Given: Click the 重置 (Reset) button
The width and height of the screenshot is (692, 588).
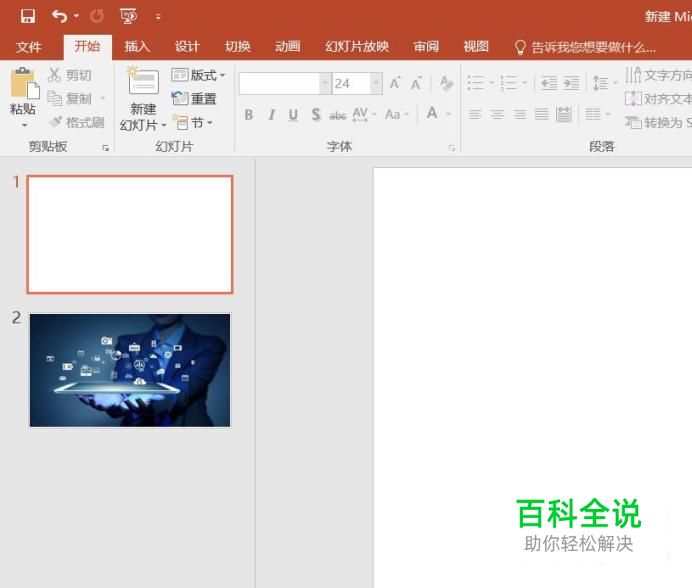Looking at the screenshot, I should [x=194, y=98].
